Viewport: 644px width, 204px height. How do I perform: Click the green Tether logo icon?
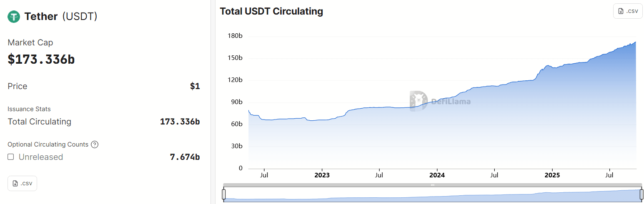click(x=14, y=17)
